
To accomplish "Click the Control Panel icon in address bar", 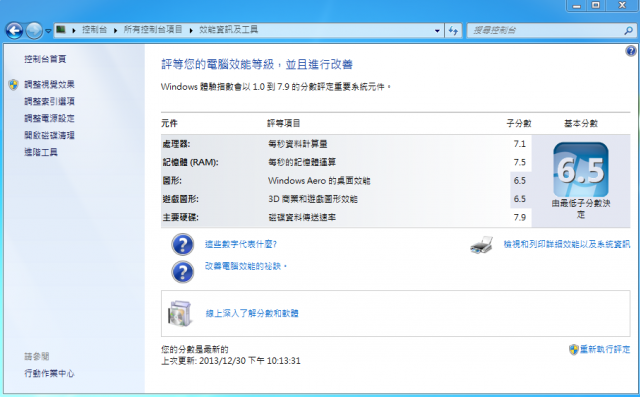I will [x=61, y=29].
